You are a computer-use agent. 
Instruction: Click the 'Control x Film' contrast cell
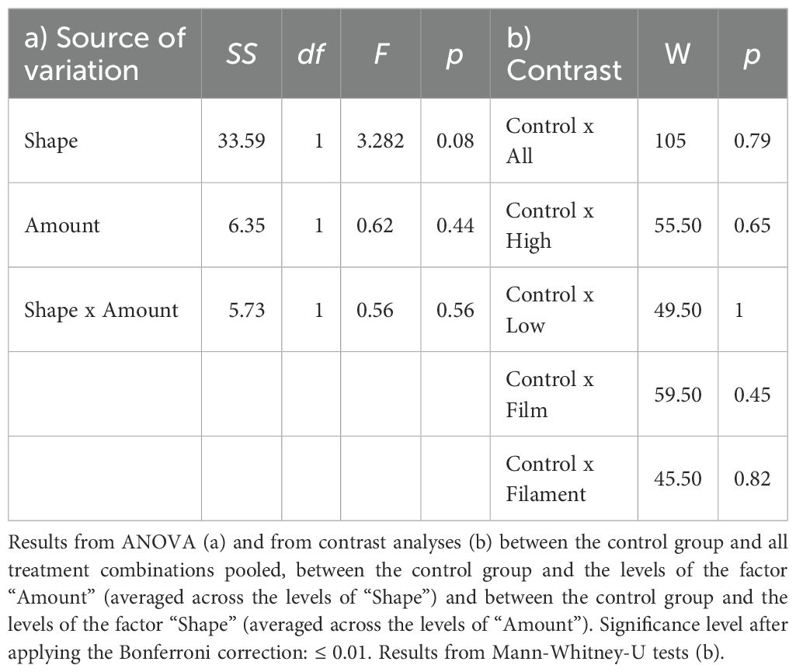[550, 394]
